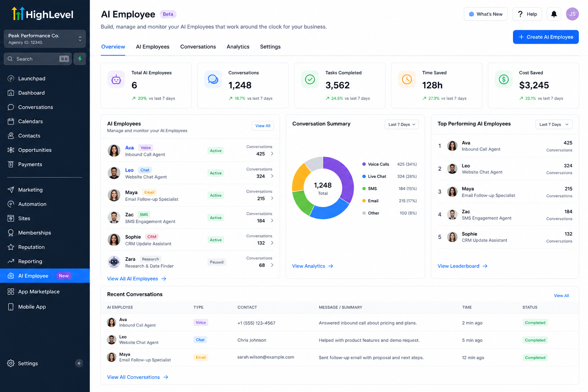The image size is (588, 392).
Task: Click the Leo name link in employees list
Action: pos(129,170)
